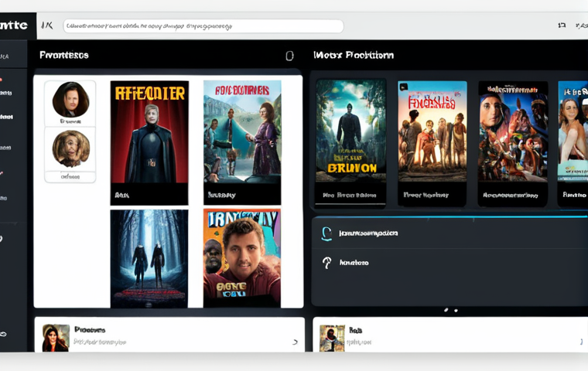Click the second pagination dot below the dark panel

tap(456, 310)
